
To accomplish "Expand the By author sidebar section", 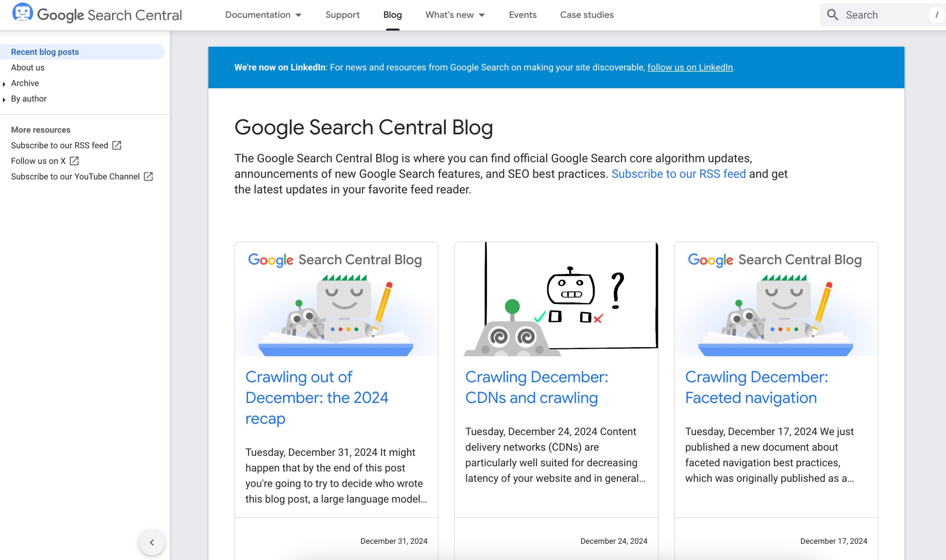I will [x=5, y=99].
